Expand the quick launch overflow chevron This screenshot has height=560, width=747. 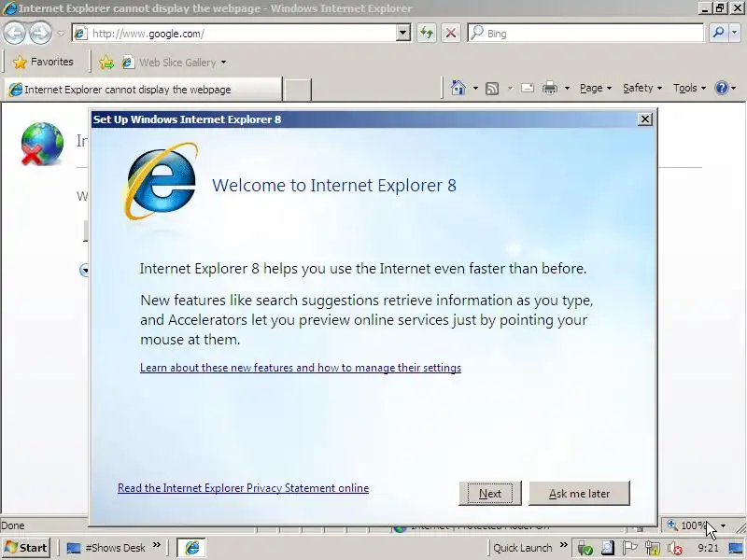[x=157, y=545]
